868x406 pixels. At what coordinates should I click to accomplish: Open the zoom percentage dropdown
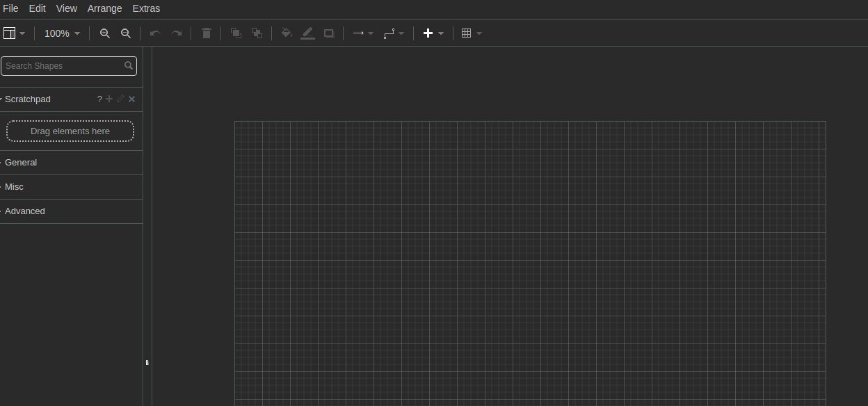pyautogui.click(x=61, y=33)
